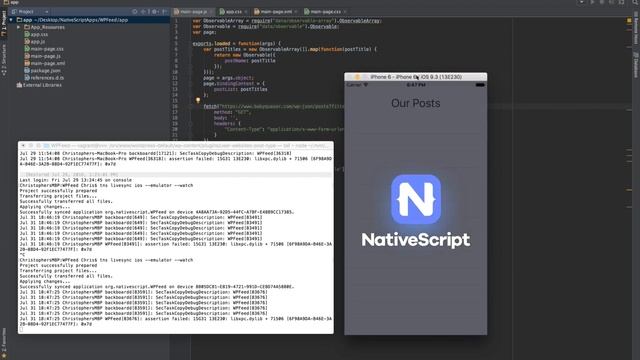Open the Remote Host side tab
640x360 pixels.
636,28
